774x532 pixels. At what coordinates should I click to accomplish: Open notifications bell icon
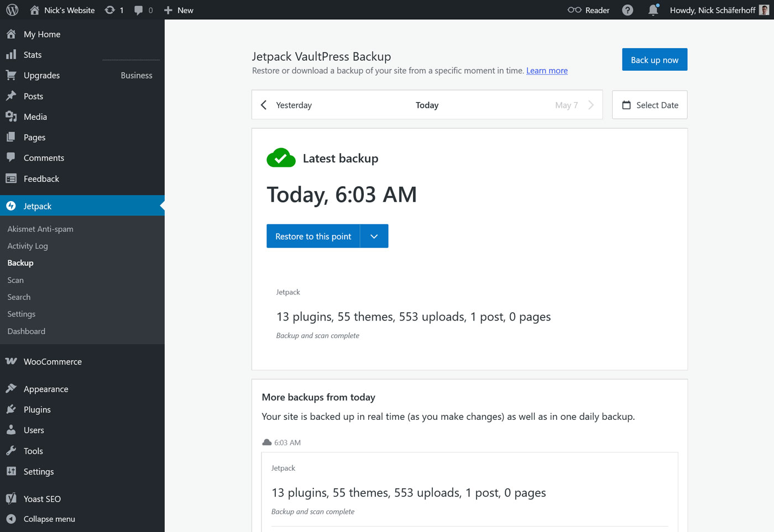click(x=653, y=10)
